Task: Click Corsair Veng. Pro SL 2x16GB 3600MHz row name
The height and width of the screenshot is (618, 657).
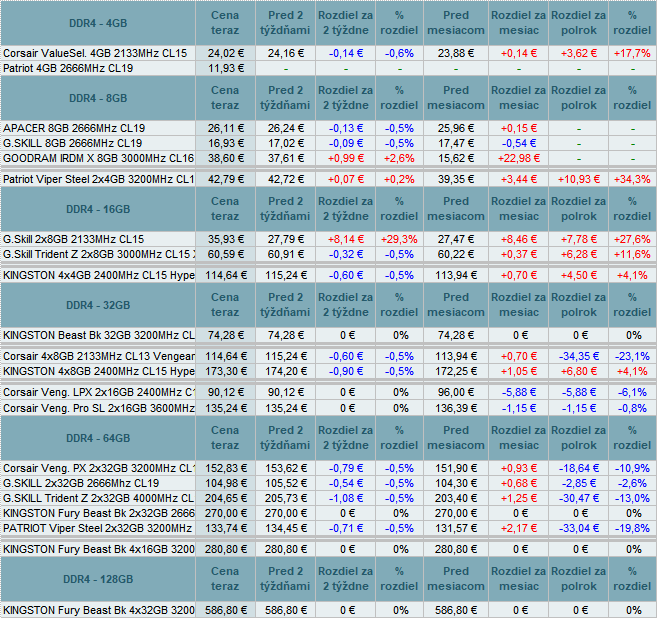Action: coord(98,408)
